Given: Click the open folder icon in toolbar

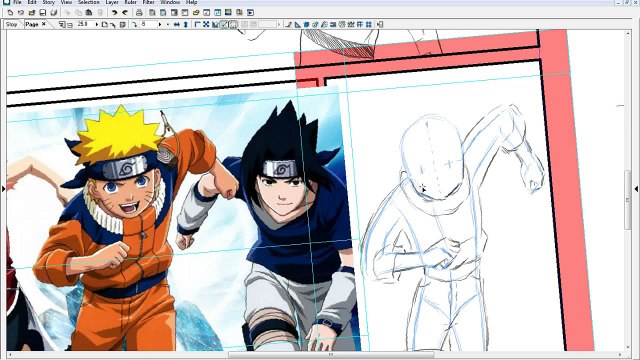Looking at the screenshot, I should [x=32, y=13].
